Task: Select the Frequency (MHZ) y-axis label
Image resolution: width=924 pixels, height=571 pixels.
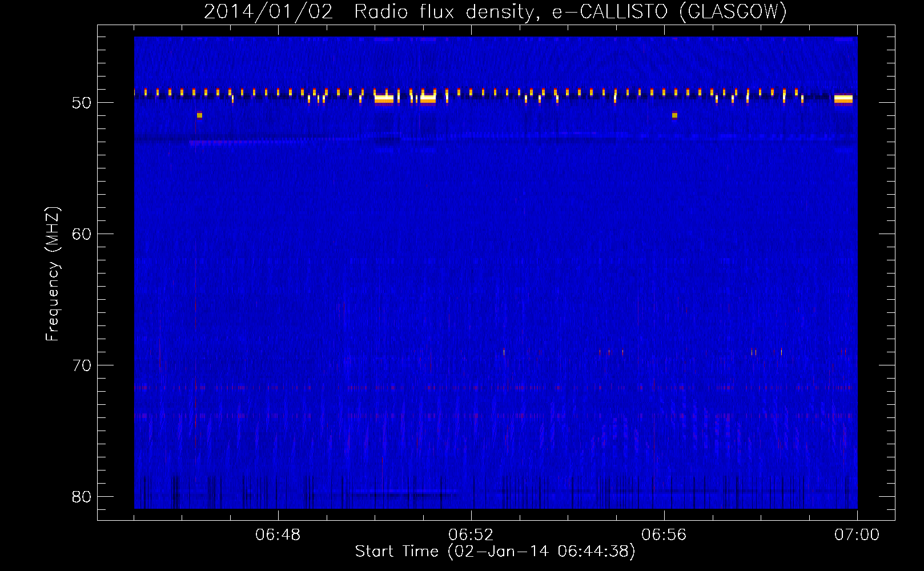Action: [53, 274]
